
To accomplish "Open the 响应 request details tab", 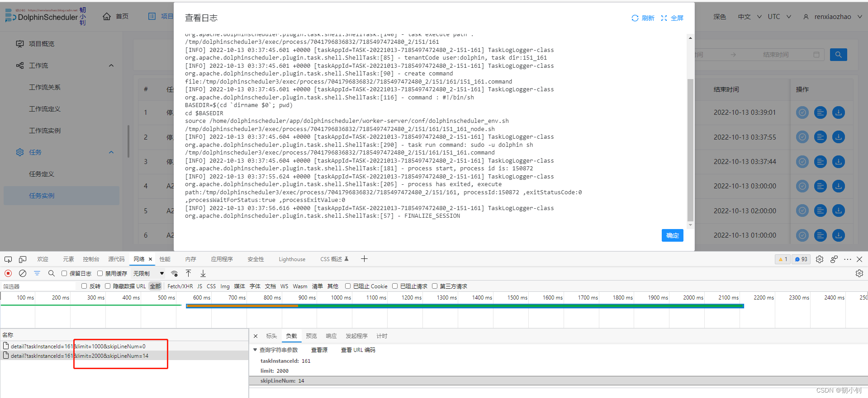I will pyautogui.click(x=331, y=336).
